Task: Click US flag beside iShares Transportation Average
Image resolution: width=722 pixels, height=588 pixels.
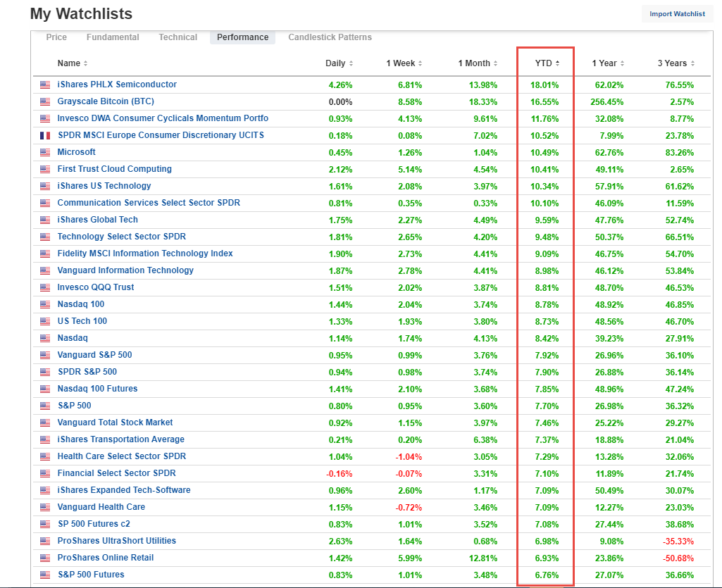Action: (x=45, y=439)
